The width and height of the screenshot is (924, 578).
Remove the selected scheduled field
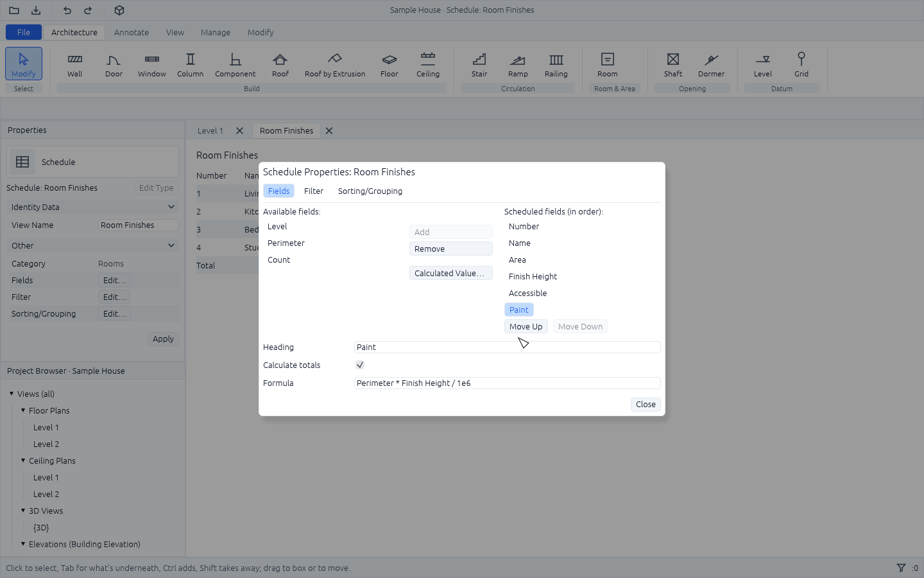(451, 249)
